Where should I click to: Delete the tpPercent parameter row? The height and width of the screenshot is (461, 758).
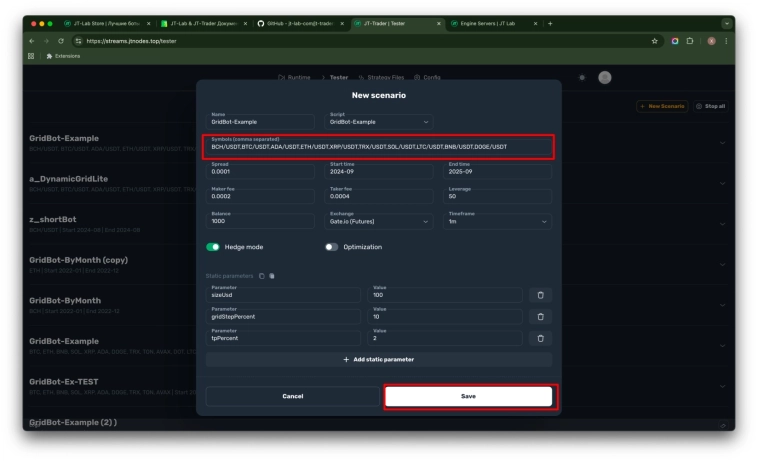[540, 338]
